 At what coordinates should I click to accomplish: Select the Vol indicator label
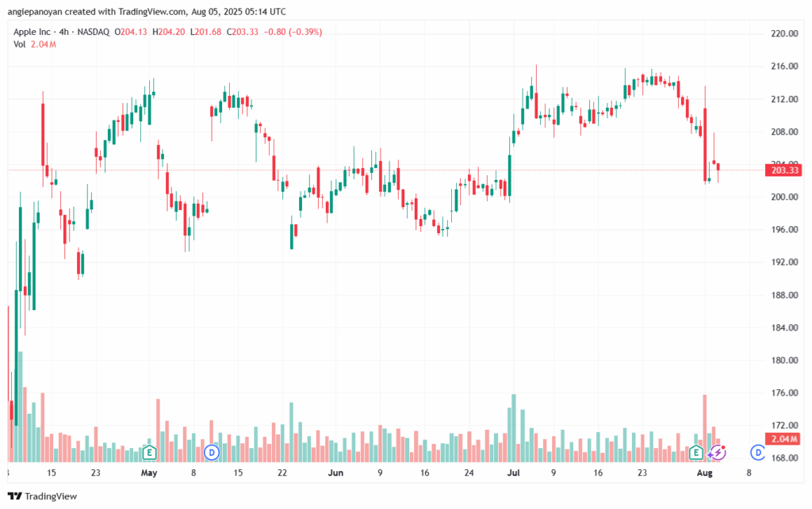click(19, 44)
